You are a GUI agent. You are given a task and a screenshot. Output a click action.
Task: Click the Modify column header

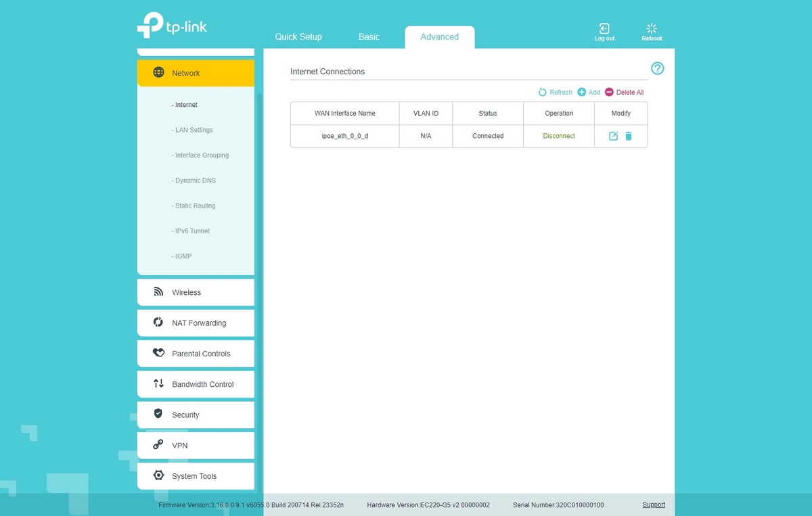point(621,114)
